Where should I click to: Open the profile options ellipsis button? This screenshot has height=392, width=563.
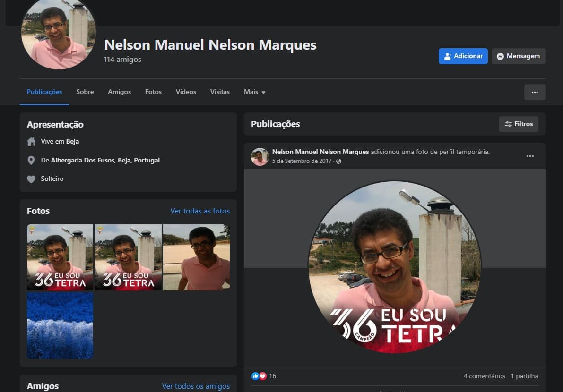click(535, 92)
